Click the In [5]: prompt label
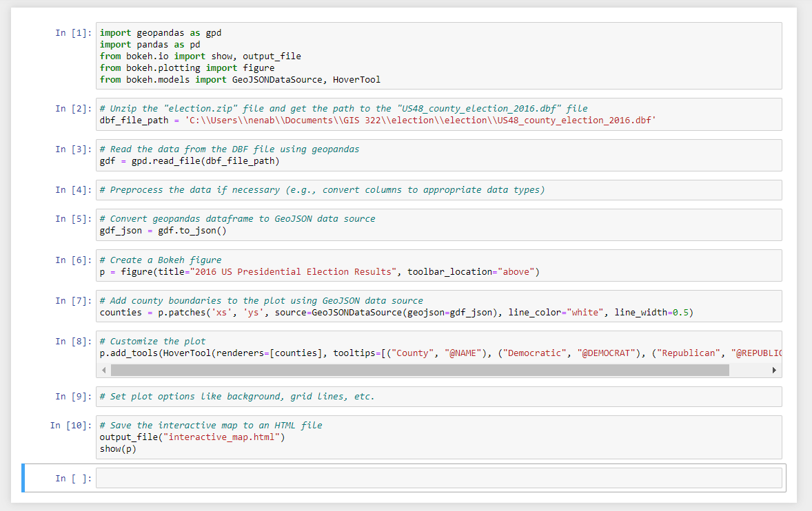This screenshot has width=812, height=511. [74, 219]
